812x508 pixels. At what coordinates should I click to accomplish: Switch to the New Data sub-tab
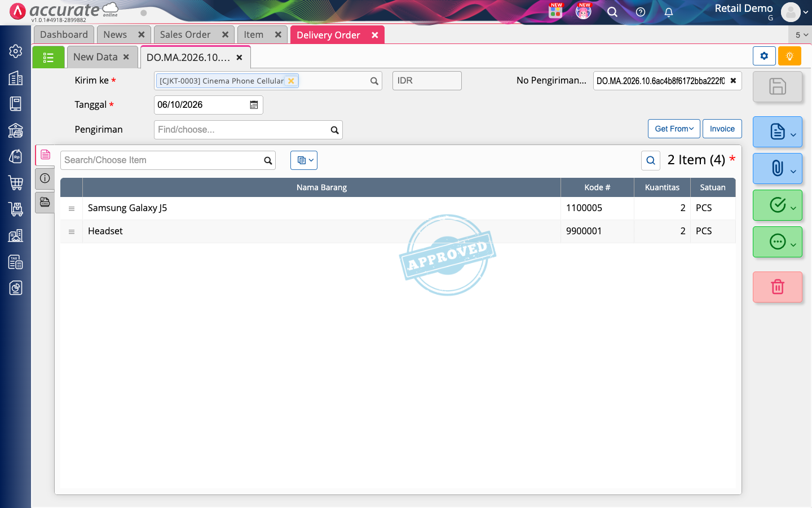point(95,57)
